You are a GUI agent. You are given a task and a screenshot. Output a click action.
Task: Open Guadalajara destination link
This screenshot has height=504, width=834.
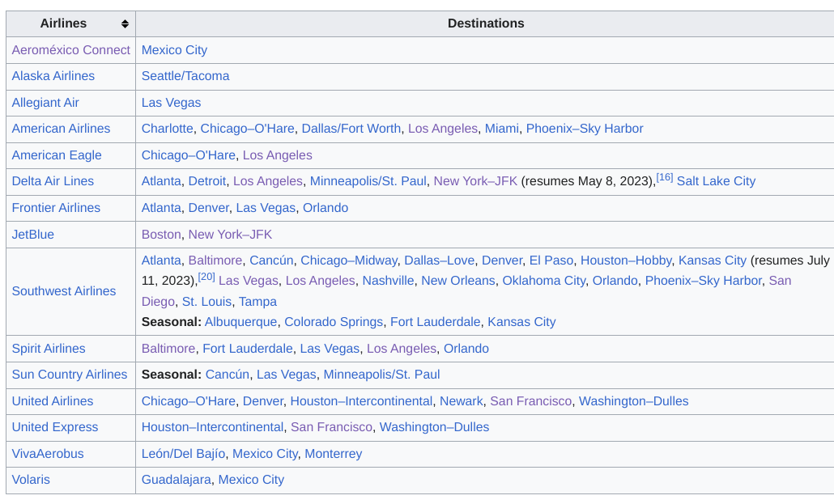point(176,480)
